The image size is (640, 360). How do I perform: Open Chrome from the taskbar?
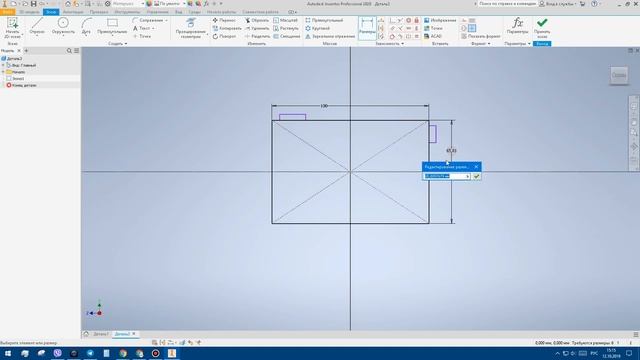(x=123, y=353)
